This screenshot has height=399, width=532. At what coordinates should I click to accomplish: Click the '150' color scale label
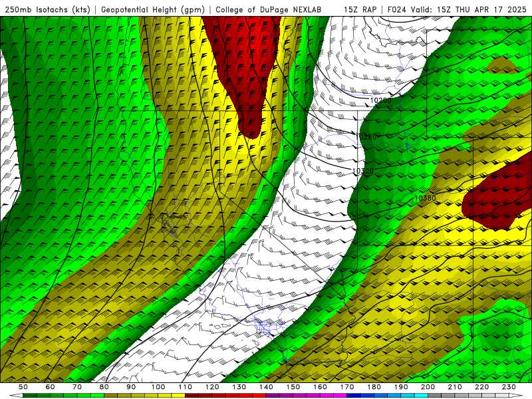[x=293, y=387]
